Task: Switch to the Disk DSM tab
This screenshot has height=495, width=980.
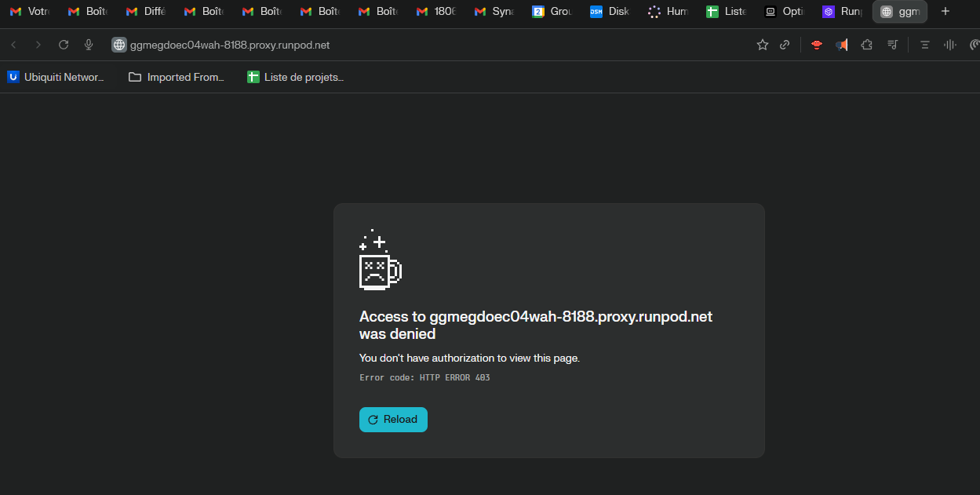Action: (610, 12)
